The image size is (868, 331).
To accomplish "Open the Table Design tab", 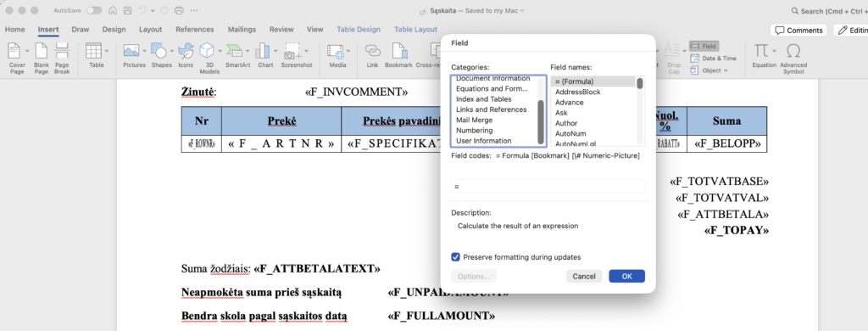I will pos(359,30).
